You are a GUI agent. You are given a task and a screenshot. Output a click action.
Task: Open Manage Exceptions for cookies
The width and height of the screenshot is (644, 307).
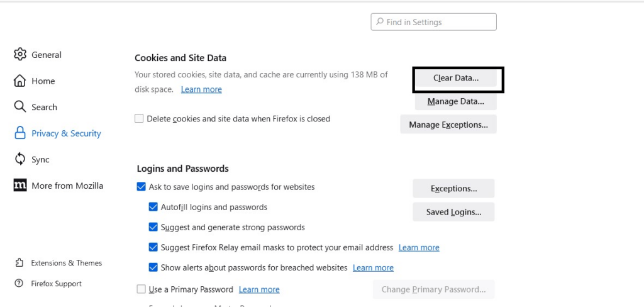448,125
